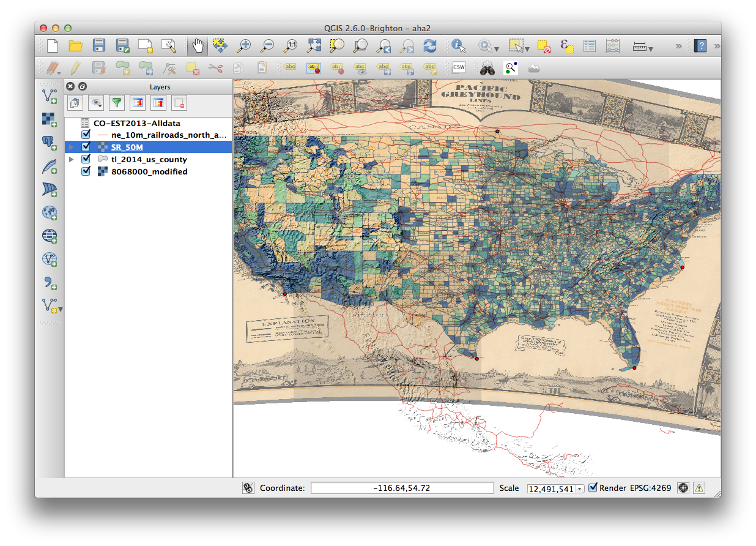Go to the last zoom view
Image resolution: width=756 pixels, height=546 pixels.
[x=384, y=45]
